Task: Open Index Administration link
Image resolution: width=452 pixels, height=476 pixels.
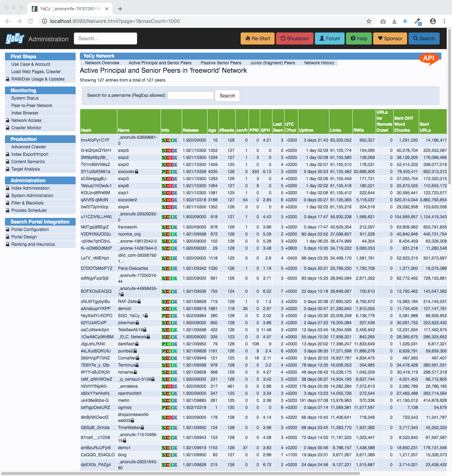Action: 30,188
